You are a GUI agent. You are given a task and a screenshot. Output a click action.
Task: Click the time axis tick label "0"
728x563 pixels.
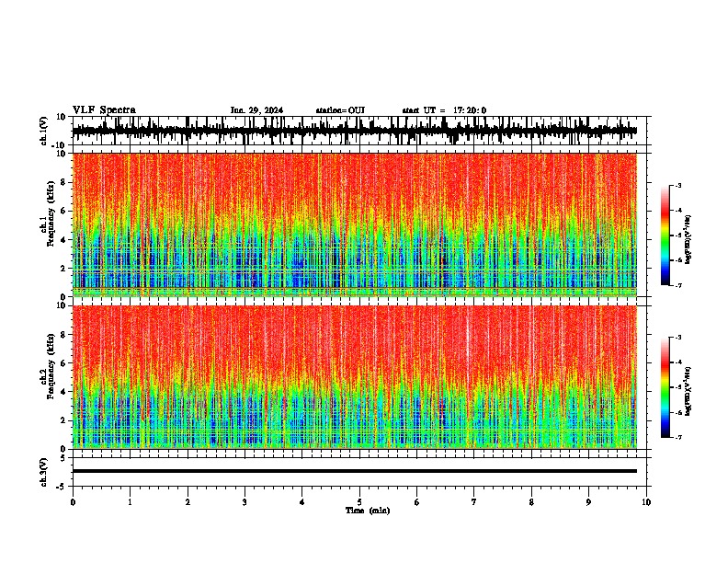pyautogui.click(x=73, y=502)
